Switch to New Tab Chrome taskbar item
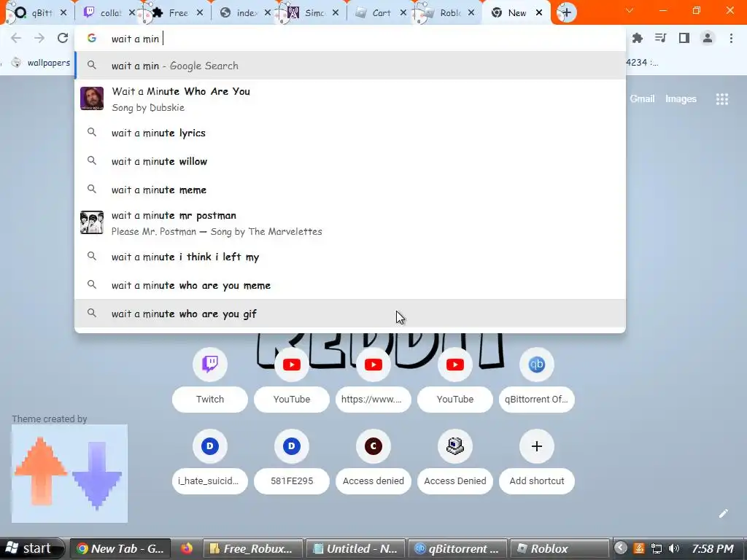Image resolution: width=747 pixels, height=560 pixels. click(120, 548)
